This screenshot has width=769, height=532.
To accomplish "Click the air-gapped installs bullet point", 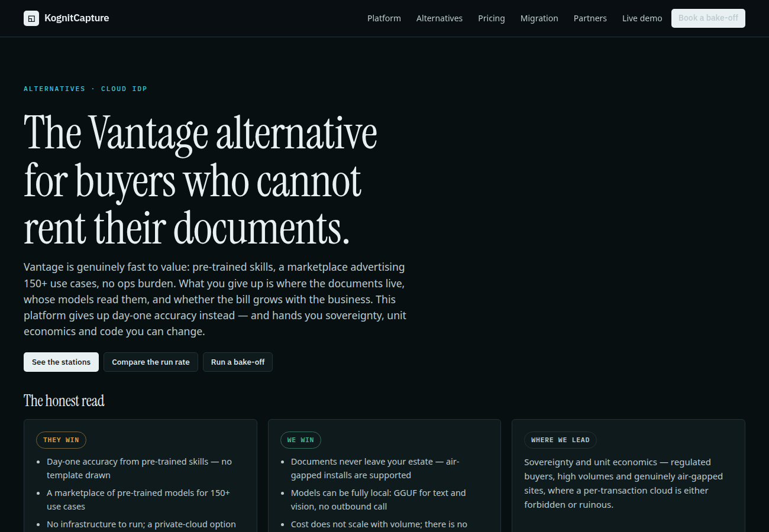I will point(375,468).
